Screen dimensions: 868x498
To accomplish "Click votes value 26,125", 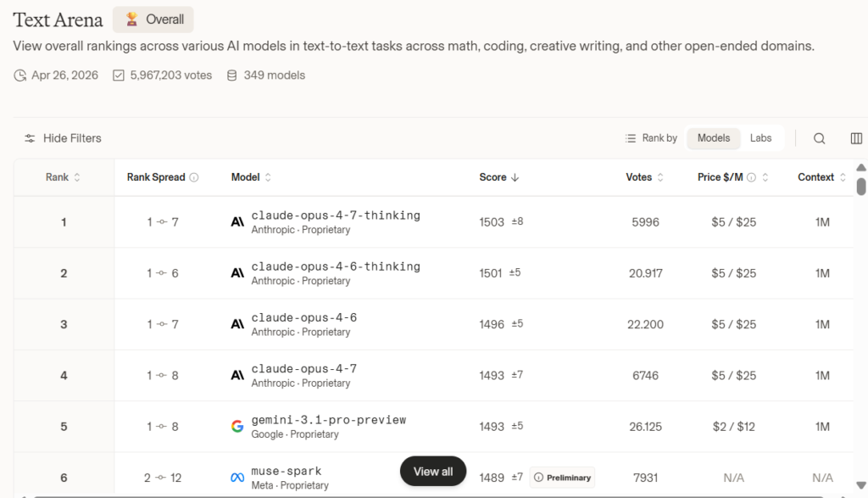I will [x=645, y=427].
